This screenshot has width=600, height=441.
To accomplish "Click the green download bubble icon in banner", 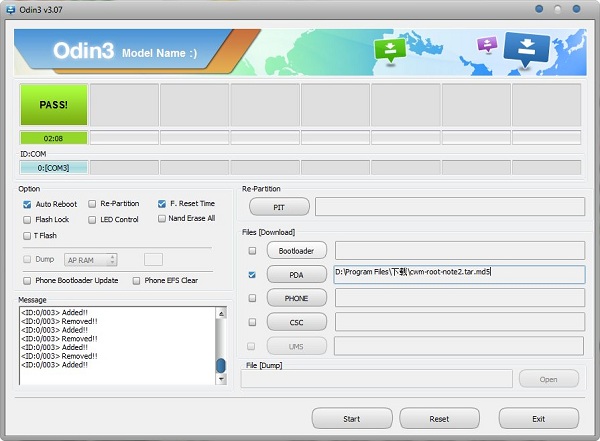I will (389, 49).
